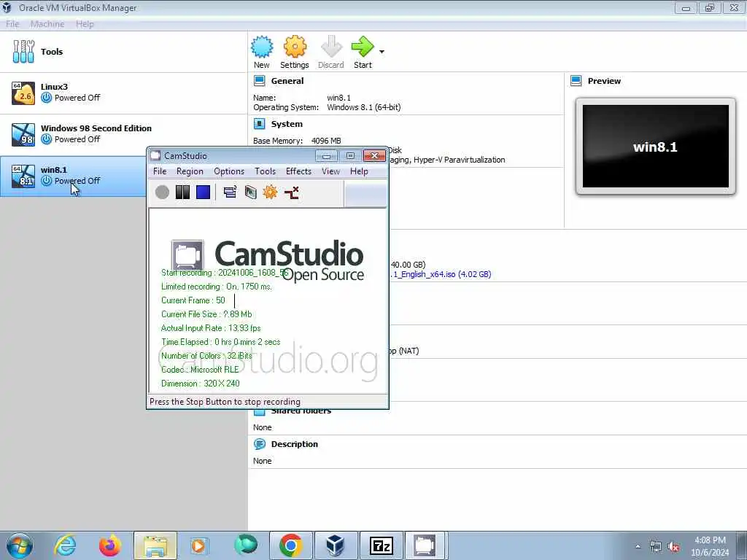This screenshot has height=560, width=747.
Task: Open VirtualBox Machine menu
Action: (x=47, y=24)
